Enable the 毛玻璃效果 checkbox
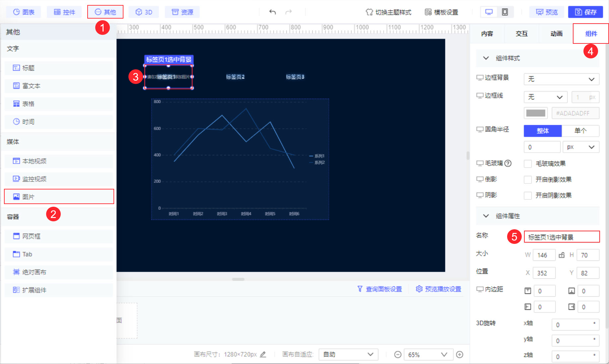Viewport: 609px width, 364px height. coord(528,164)
